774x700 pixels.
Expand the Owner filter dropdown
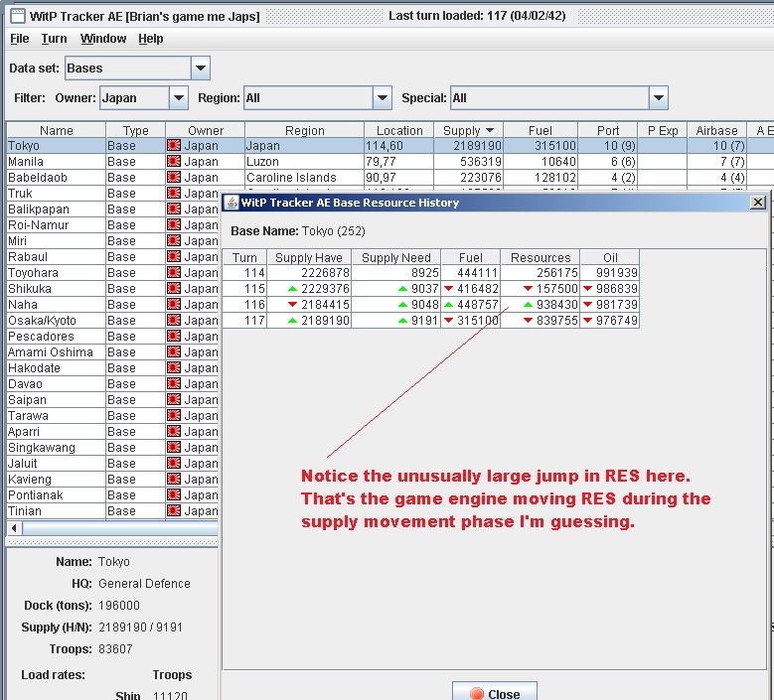pos(178,97)
